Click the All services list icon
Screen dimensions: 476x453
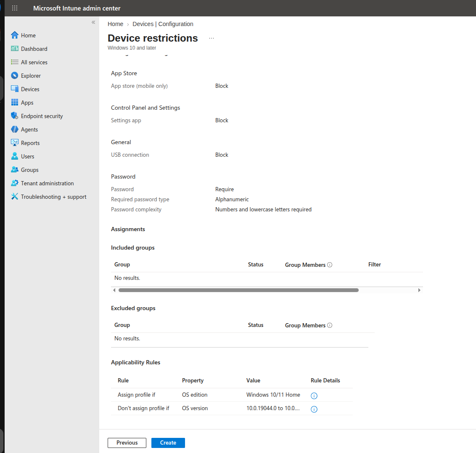(15, 62)
